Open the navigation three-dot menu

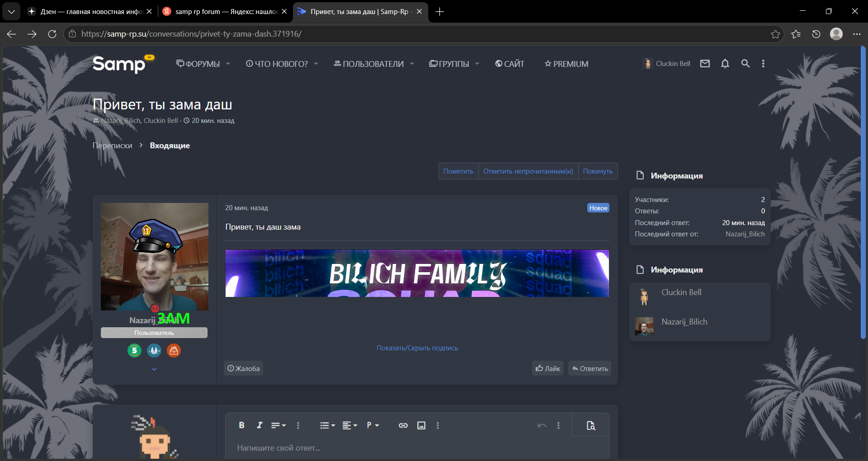coord(763,64)
